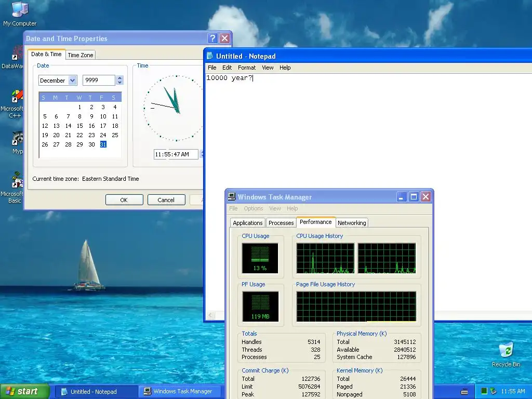This screenshot has width=532, height=399.
Task: Open Task Manager's Help menu
Action: click(x=292, y=208)
